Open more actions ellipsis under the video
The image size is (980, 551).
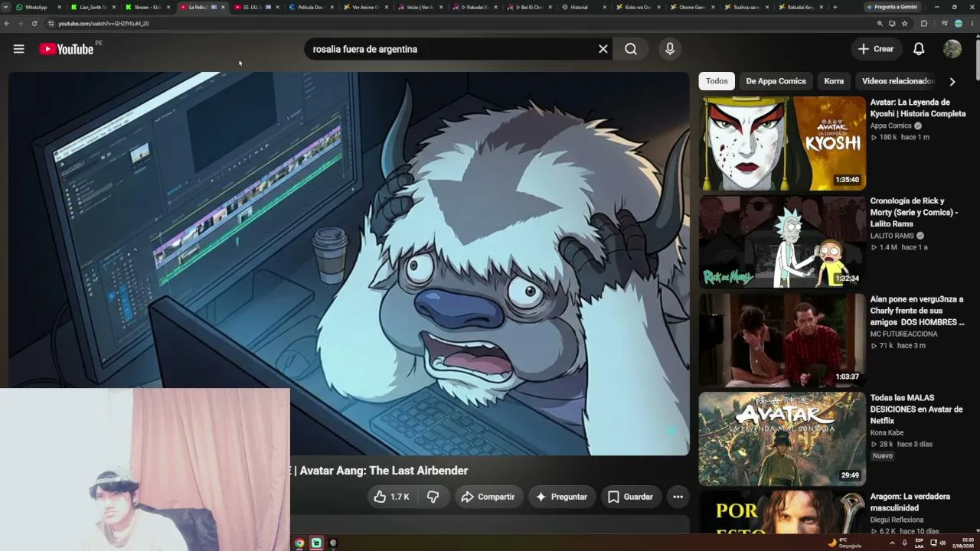[x=678, y=497]
